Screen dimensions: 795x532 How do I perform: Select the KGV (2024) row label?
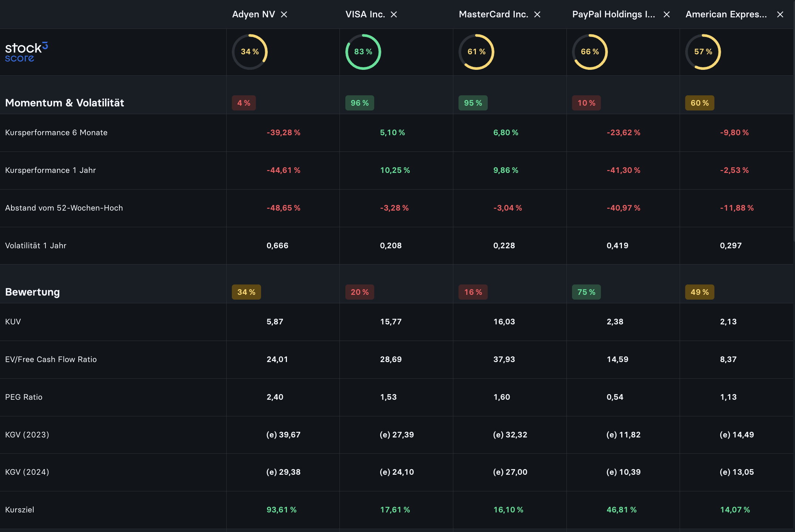coord(27,472)
